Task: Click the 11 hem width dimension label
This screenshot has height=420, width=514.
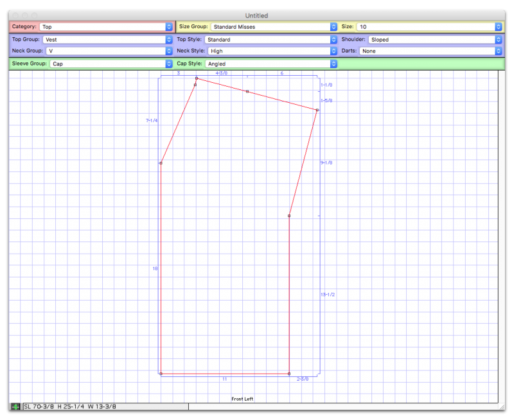Action: click(x=225, y=380)
